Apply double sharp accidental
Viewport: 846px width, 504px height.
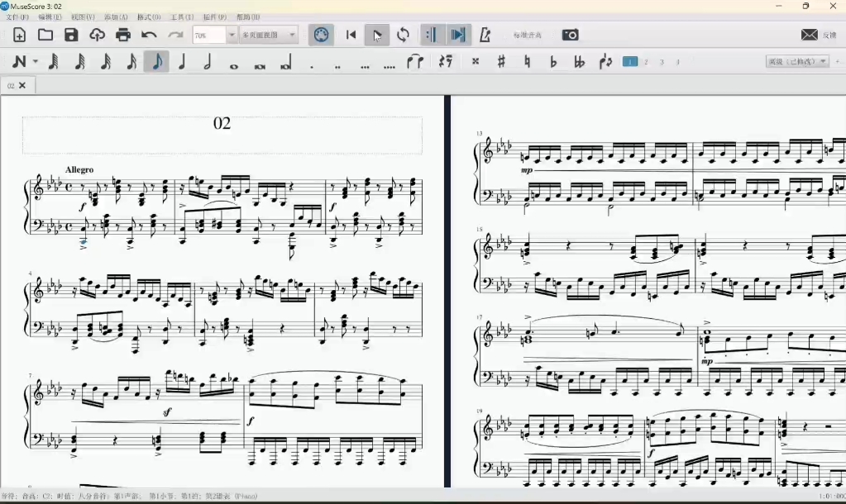click(x=476, y=61)
